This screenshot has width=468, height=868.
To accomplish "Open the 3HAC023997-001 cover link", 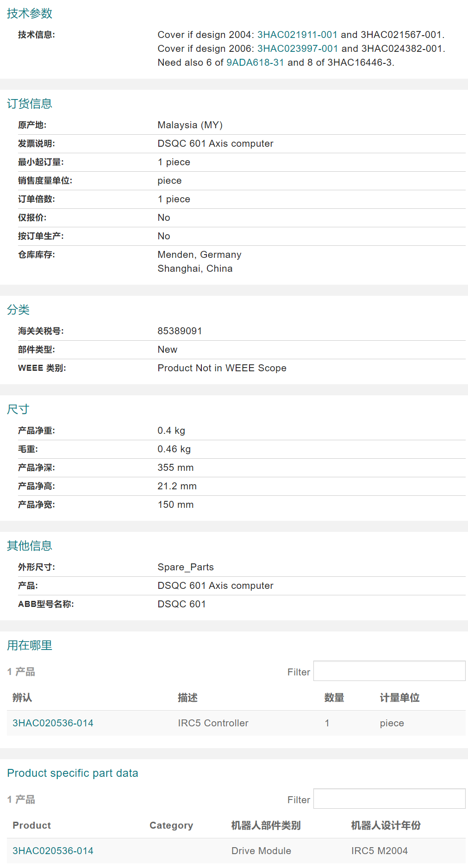I will [297, 49].
